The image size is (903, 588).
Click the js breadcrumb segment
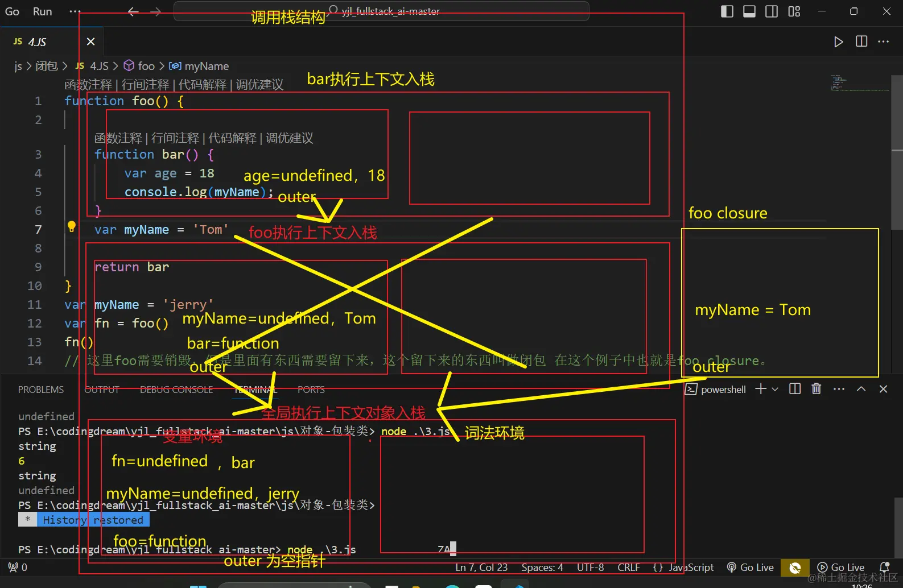point(18,66)
